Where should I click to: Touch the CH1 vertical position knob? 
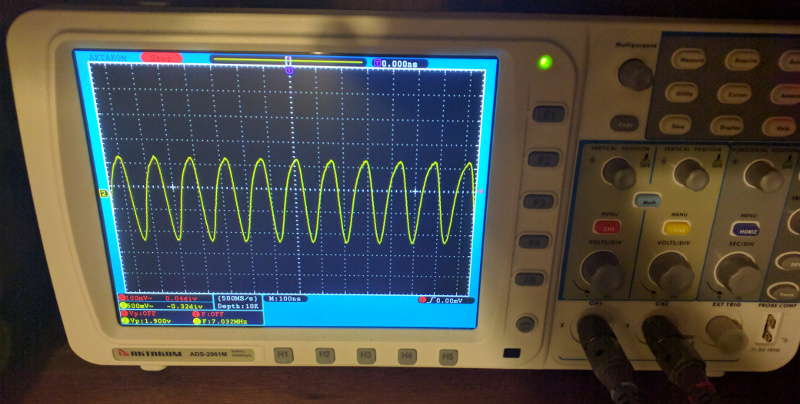tap(619, 173)
